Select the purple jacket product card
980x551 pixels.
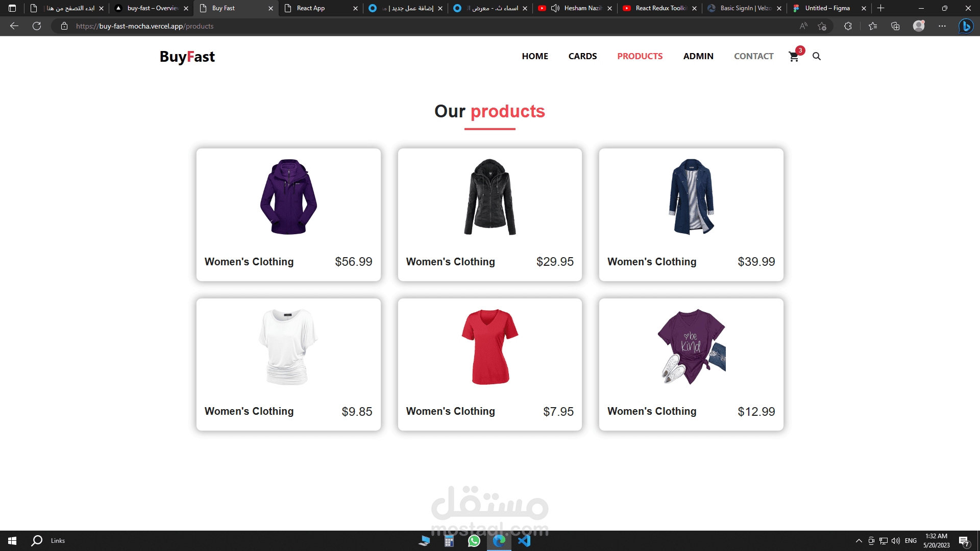coord(288,214)
